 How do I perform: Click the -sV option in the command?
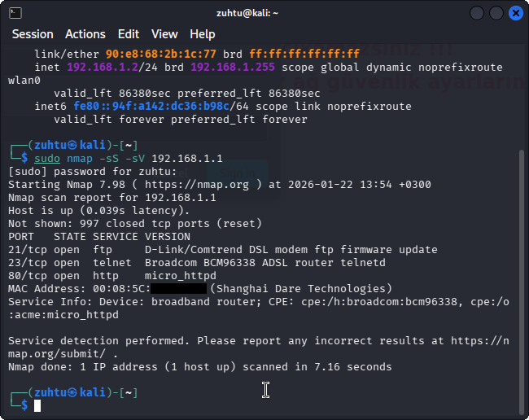coord(135,158)
